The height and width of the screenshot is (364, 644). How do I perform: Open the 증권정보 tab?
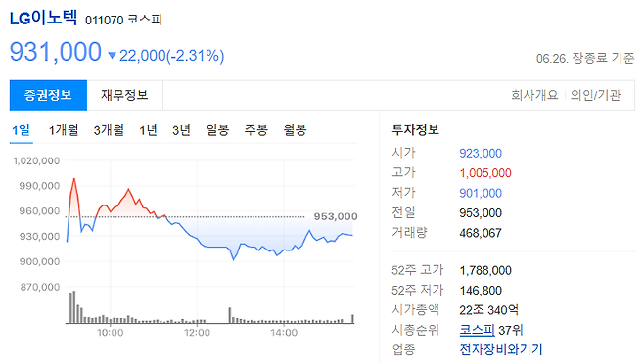(48, 95)
